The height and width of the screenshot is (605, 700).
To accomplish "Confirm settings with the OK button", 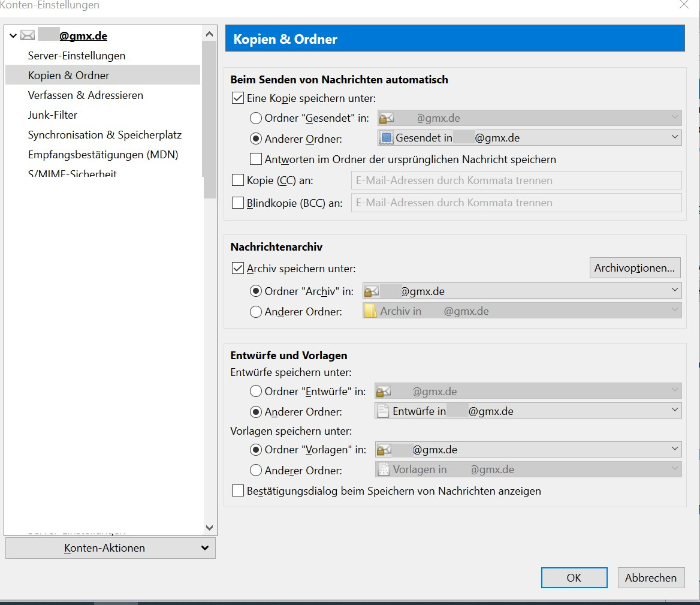I will click(574, 578).
